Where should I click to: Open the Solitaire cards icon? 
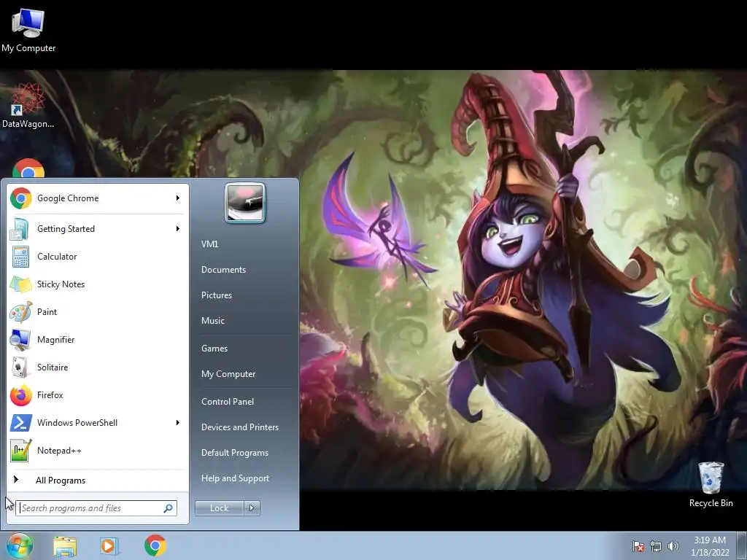(20, 367)
